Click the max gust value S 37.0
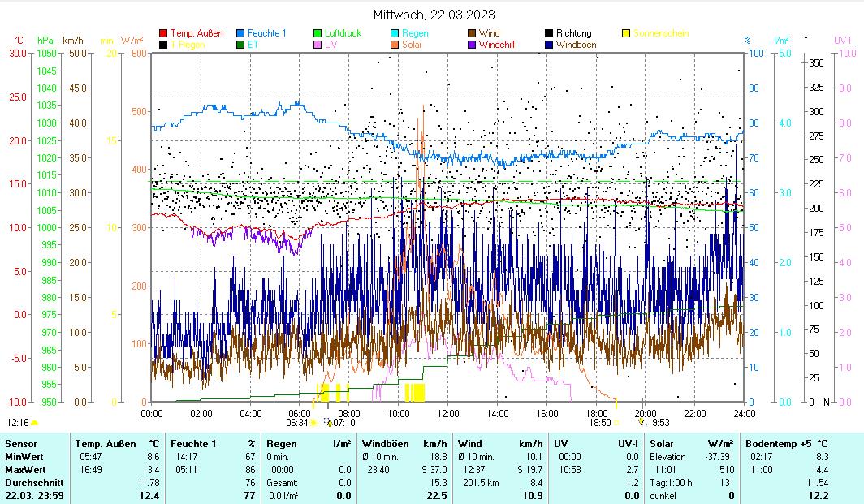 tap(434, 470)
